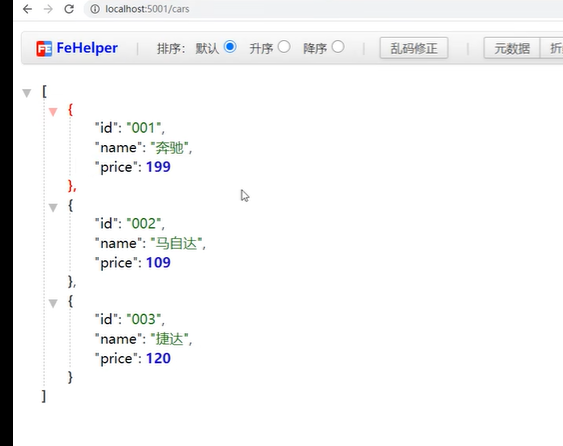Click the "name" key in 002 object
The width and height of the screenshot is (563, 446).
coord(118,243)
